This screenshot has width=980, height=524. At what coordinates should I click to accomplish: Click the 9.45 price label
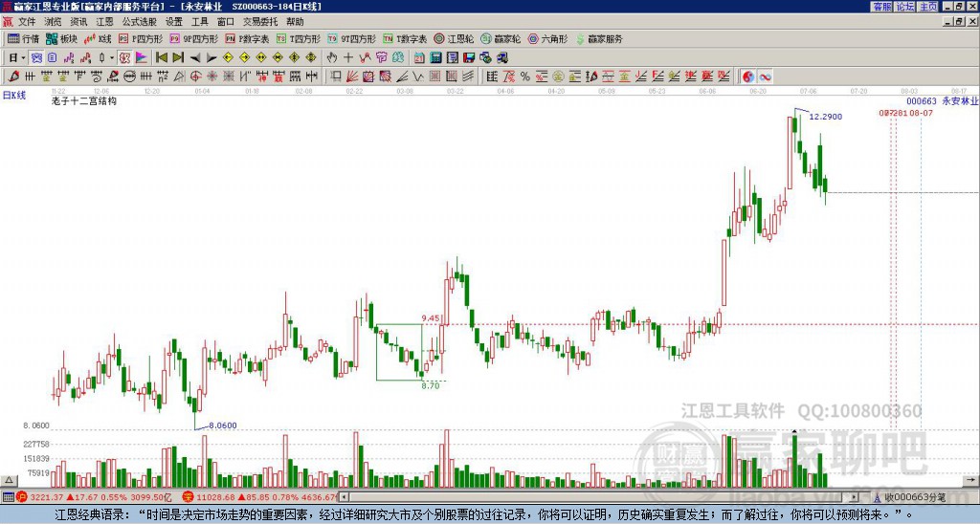(x=431, y=317)
